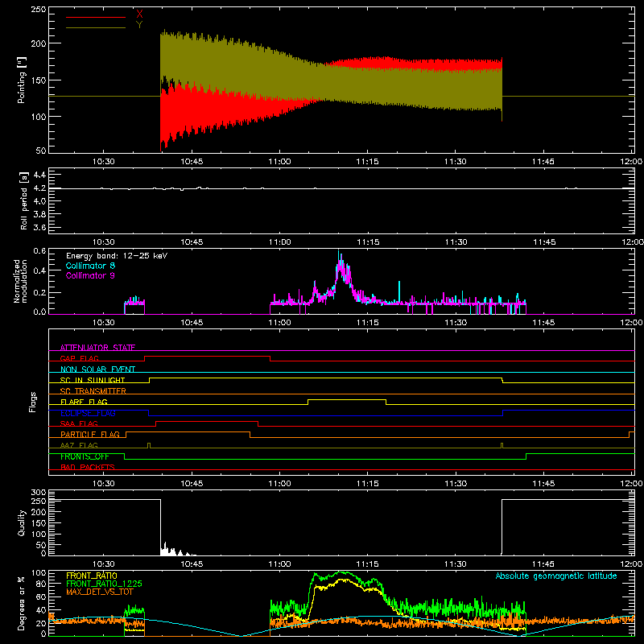Click the 10:30 label under the Pointing plot
Screen dimensions: 644x644
(x=104, y=162)
